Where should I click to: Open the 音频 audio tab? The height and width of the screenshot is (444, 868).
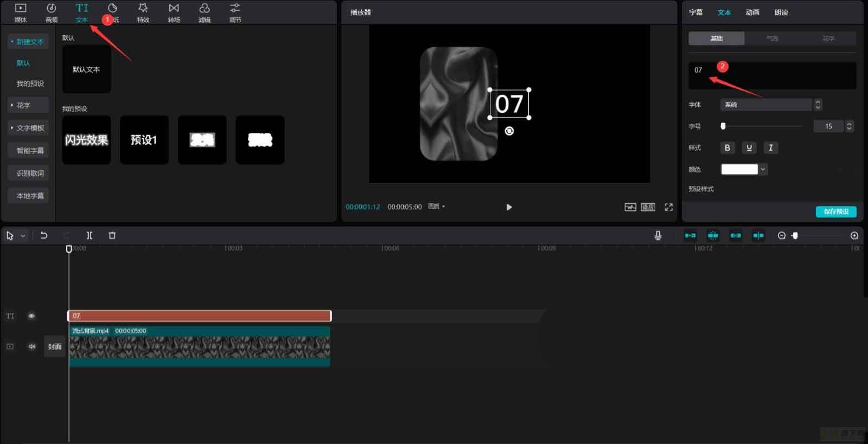point(51,12)
